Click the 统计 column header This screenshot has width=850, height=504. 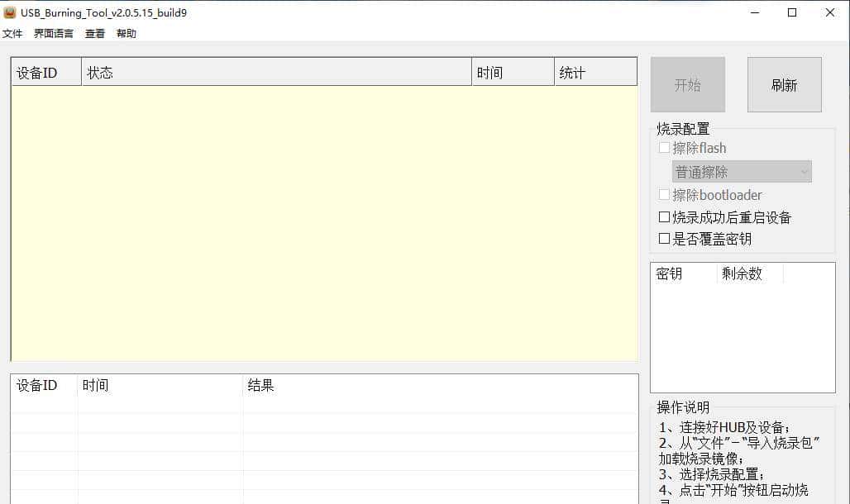[595, 73]
